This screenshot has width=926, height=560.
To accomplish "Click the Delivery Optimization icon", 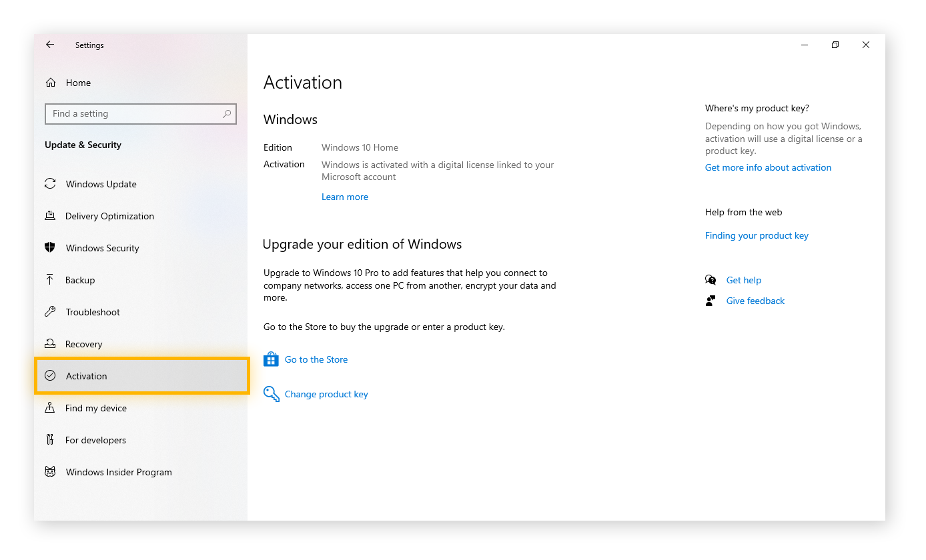I will [x=51, y=216].
